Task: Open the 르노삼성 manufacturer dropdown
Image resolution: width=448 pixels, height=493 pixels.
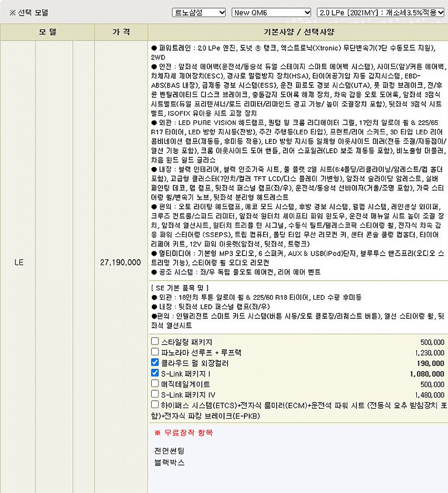Action: 199,12
